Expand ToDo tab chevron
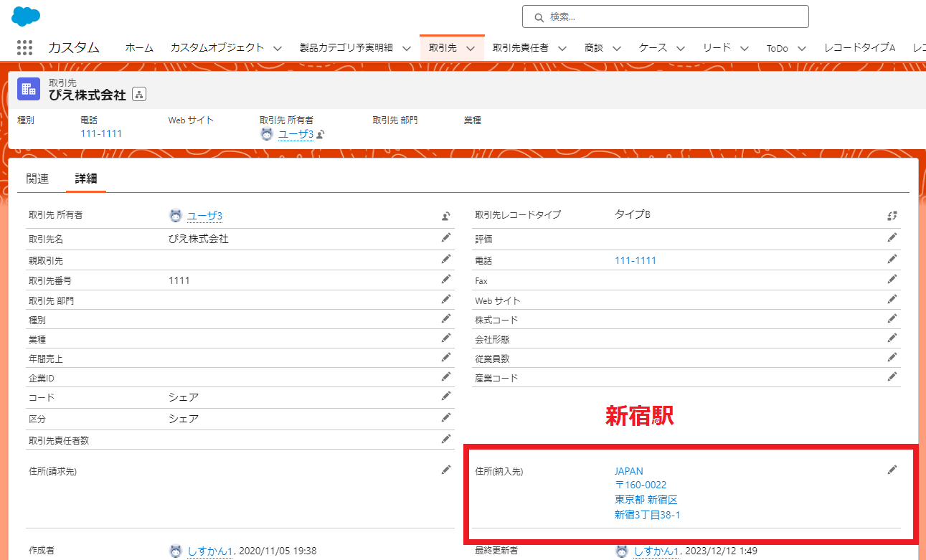The image size is (926, 560). (x=802, y=49)
